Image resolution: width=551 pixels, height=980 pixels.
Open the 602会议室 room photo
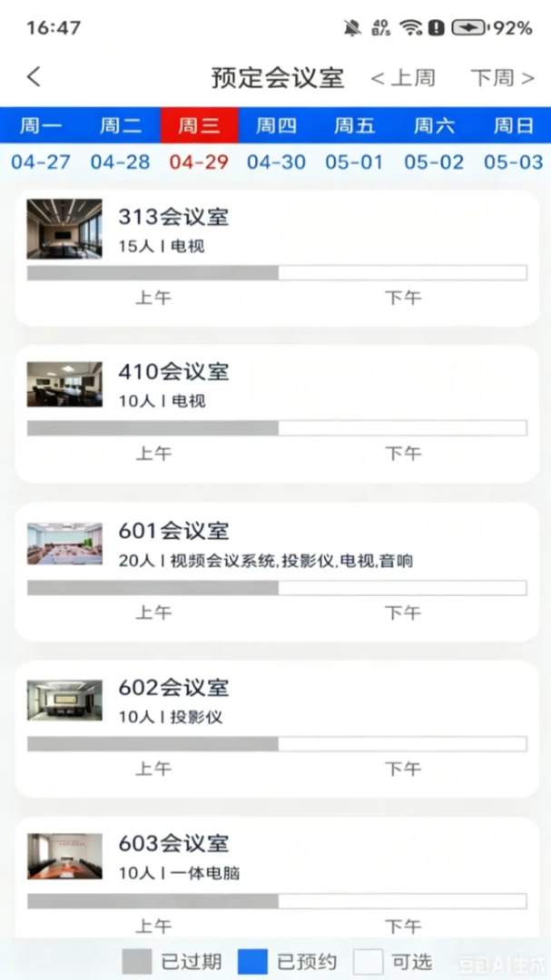coord(64,700)
